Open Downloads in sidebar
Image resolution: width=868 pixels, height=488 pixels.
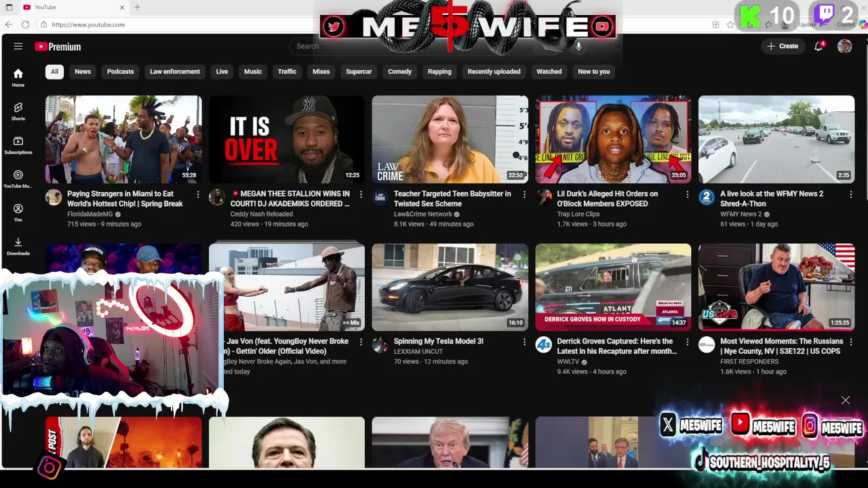point(18,246)
